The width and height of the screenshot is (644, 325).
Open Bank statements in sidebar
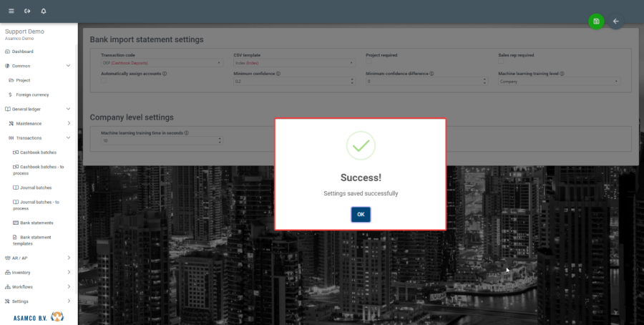pyautogui.click(x=37, y=223)
